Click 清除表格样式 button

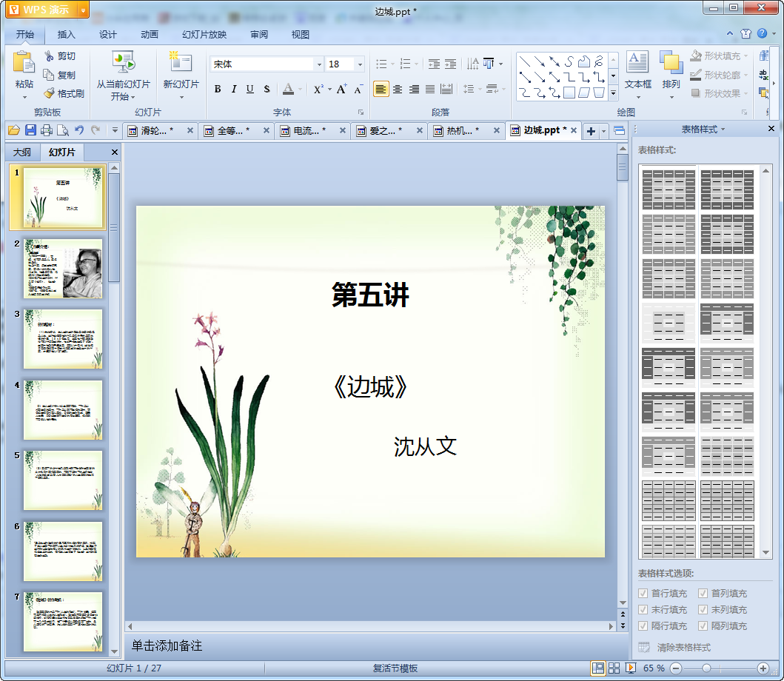[x=683, y=647]
